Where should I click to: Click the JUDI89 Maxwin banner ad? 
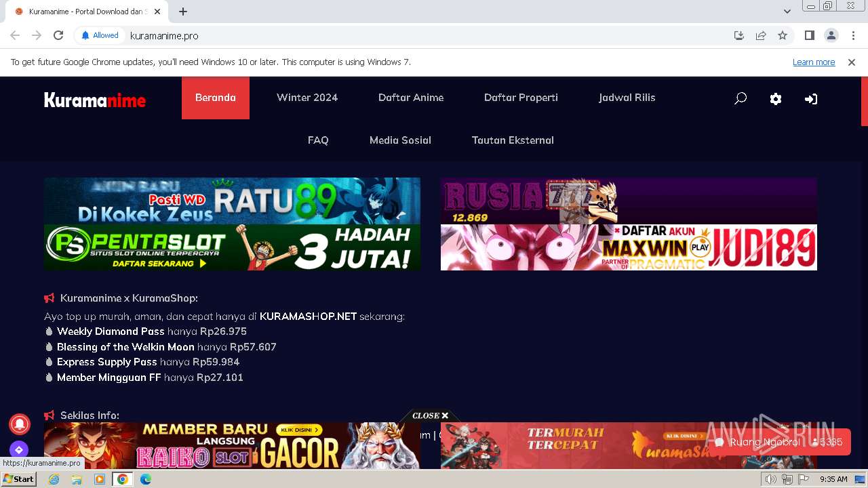coord(629,247)
